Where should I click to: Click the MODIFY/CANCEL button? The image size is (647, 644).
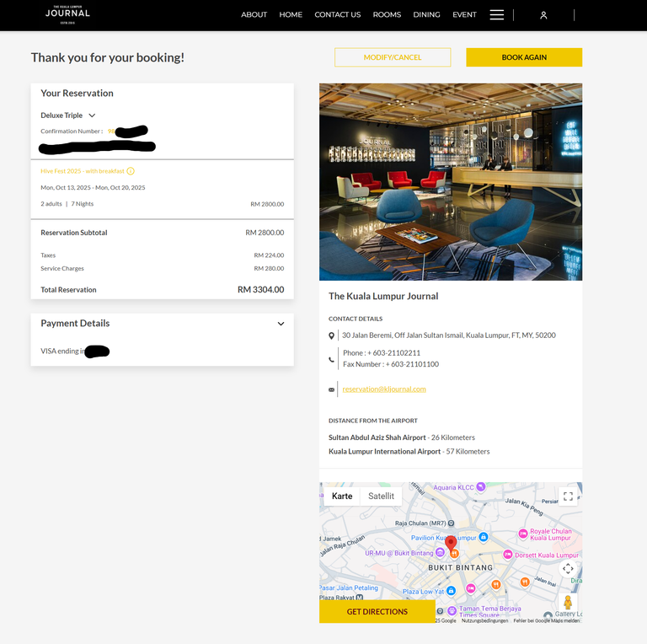point(393,57)
